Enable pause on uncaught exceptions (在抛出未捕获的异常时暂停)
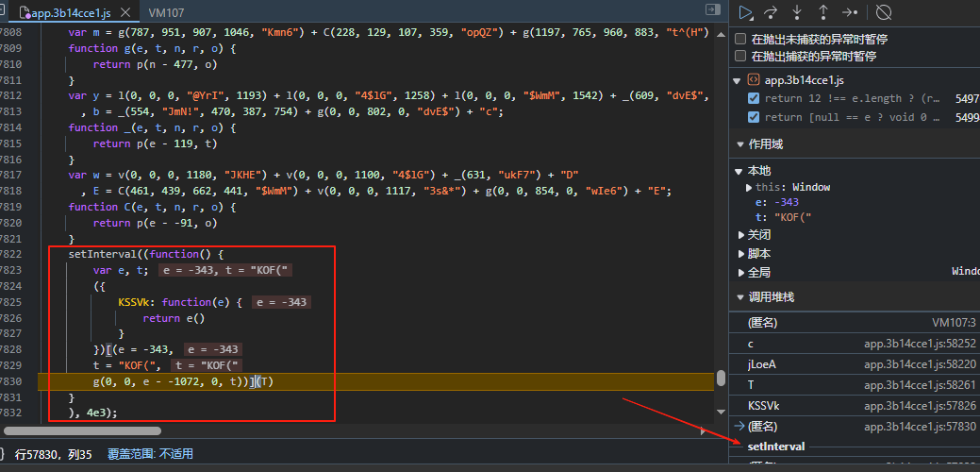This screenshot has width=980, height=472. point(740,40)
